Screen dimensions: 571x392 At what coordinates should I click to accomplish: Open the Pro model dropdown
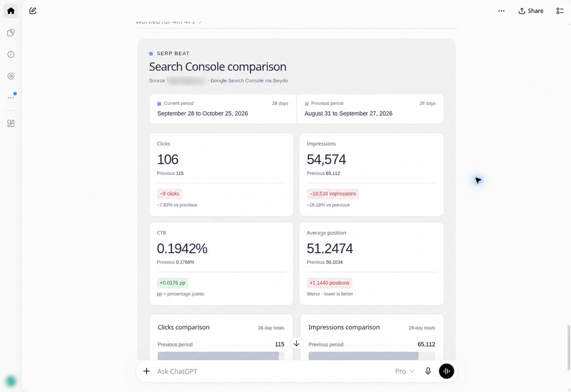(x=405, y=371)
